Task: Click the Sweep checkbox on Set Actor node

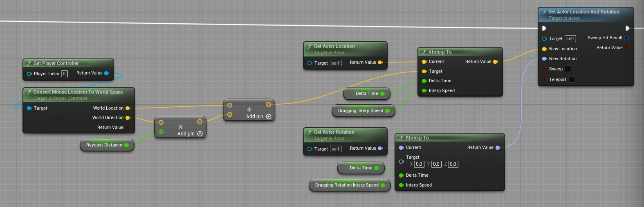Action: point(568,69)
